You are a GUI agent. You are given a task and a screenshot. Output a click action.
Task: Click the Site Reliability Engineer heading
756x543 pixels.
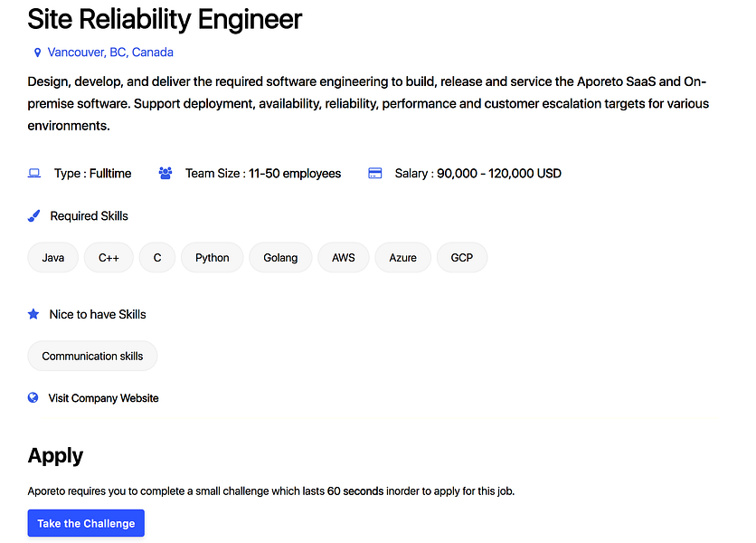[165, 20]
